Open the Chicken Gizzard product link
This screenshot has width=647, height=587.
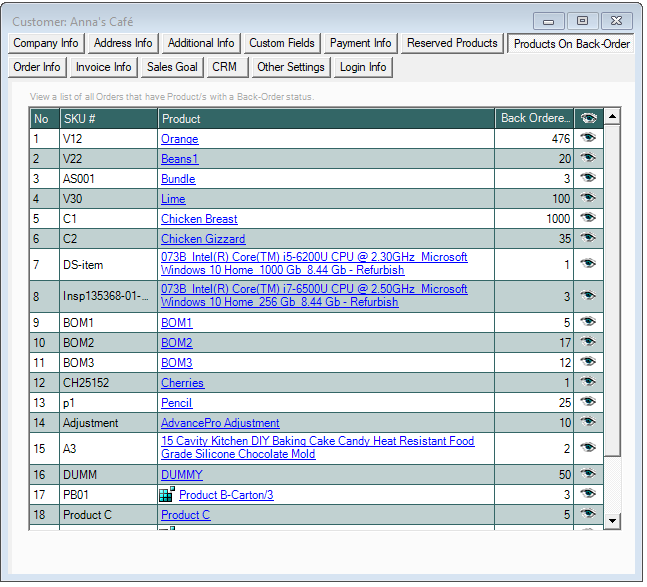(x=203, y=239)
